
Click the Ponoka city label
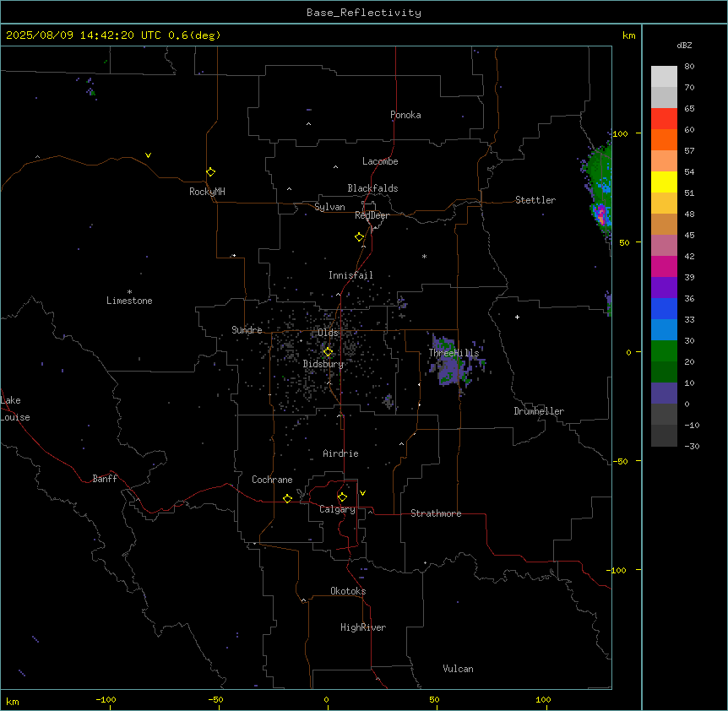tap(405, 115)
